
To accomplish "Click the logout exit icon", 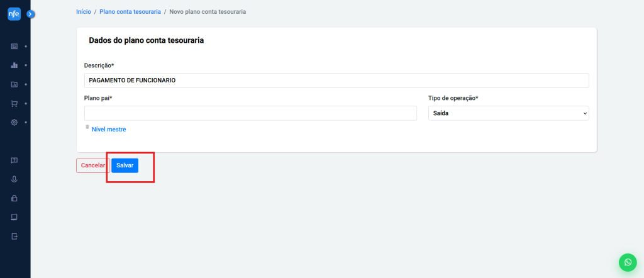I will 14,236.
